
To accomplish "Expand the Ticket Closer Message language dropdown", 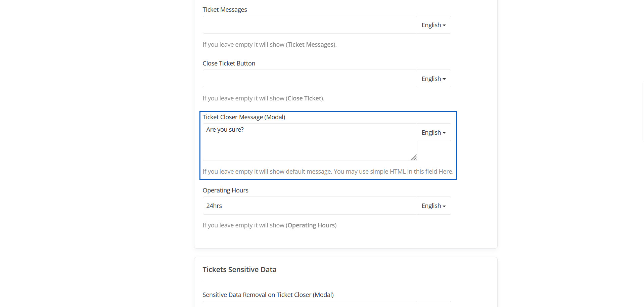I will tap(433, 133).
